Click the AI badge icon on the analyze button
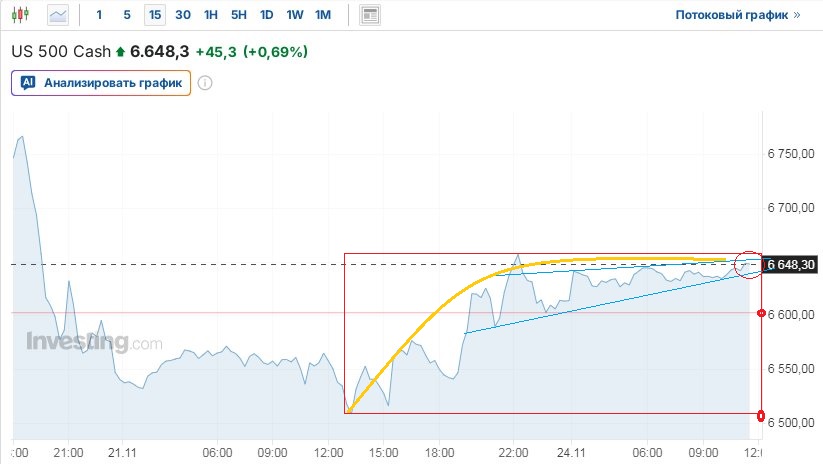 click(x=28, y=83)
